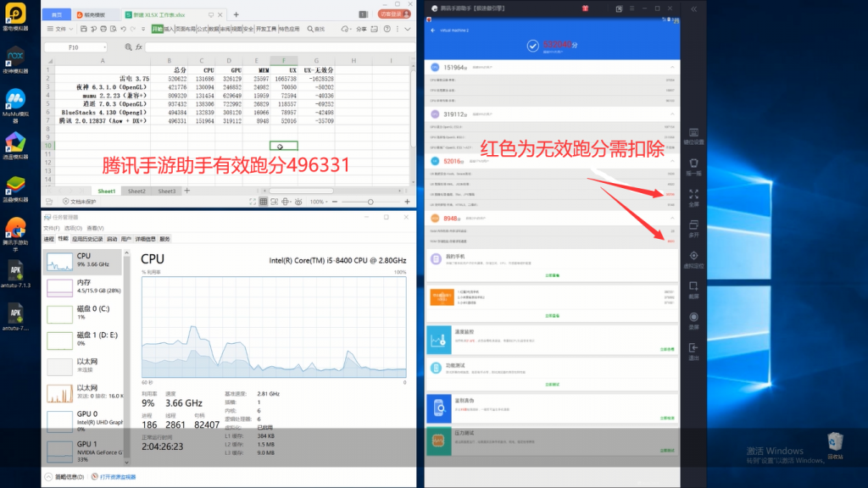Screen dimensions: 868x488
Task: Click the back arrow in AnTuTu header
Action: pos(433,30)
